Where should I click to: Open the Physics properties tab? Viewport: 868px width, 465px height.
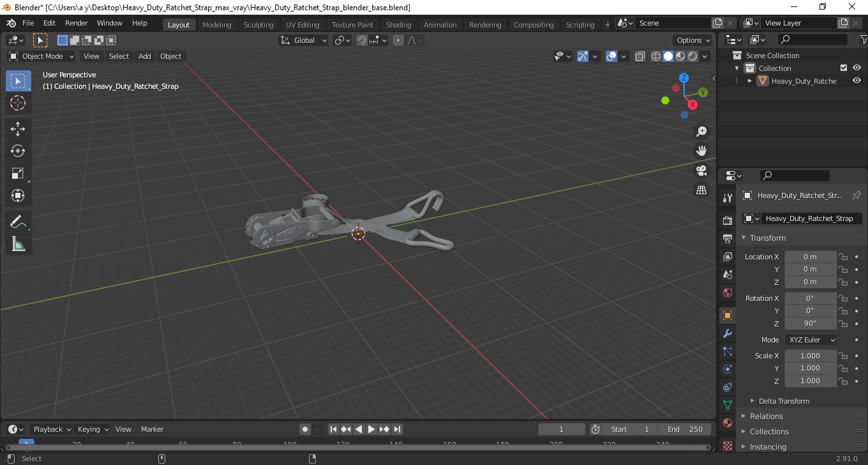tap(727, 369)
